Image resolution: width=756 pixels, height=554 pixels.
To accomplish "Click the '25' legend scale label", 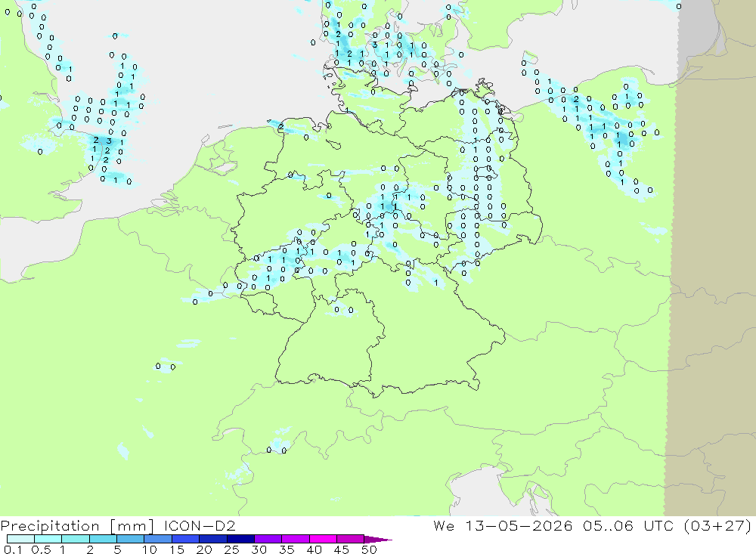I will [231, 549].
